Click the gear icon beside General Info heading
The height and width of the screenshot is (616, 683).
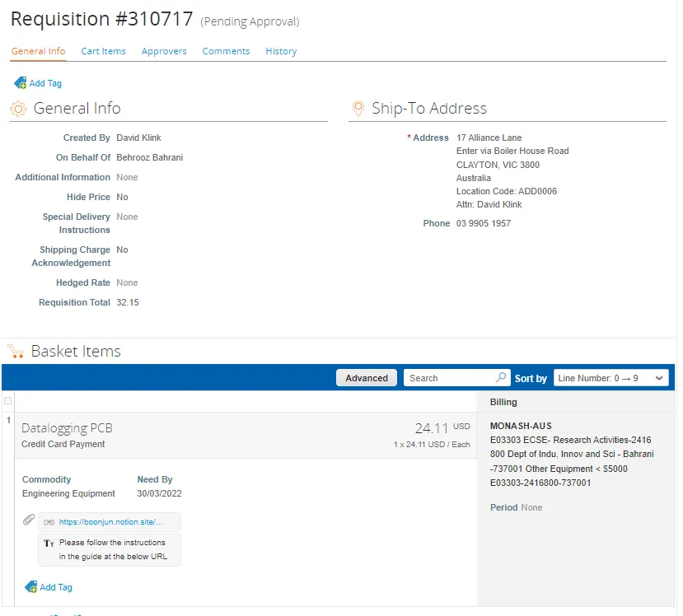coord(18,109)
